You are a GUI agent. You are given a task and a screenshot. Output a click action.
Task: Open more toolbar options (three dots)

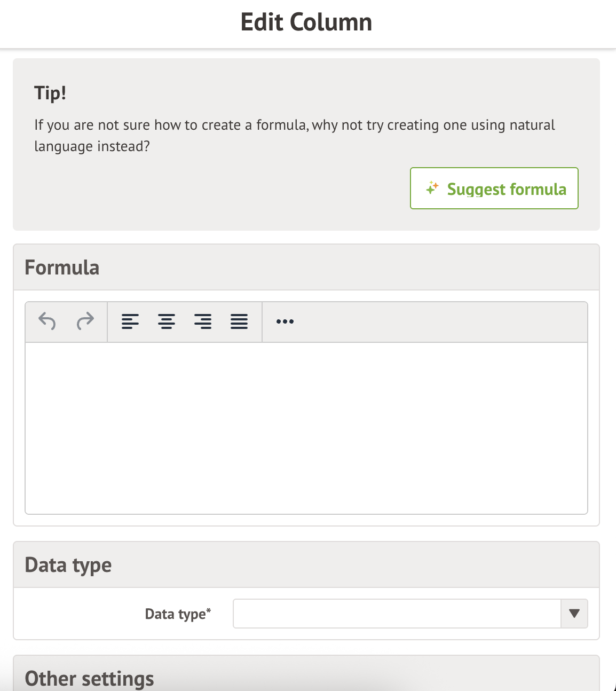[x=285, y=321]
